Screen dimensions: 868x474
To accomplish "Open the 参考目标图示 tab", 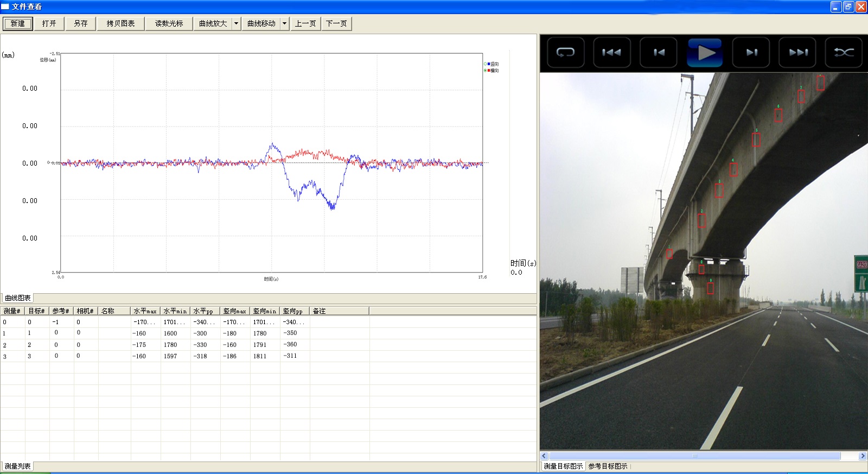I will tap(608, 466).
